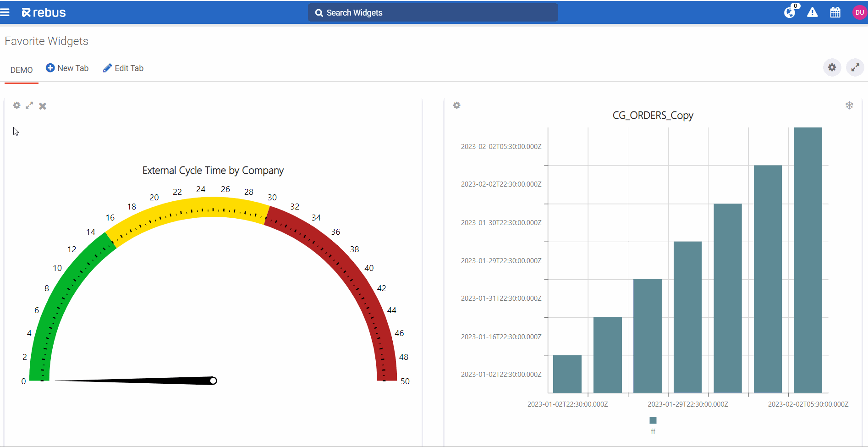868x447 pixels.
Task: Open the alerts warning triangle
Action: tap(812, 12)
